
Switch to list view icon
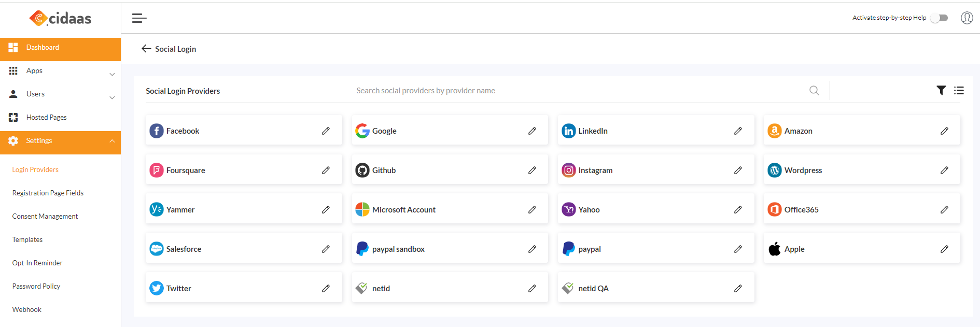959,90
